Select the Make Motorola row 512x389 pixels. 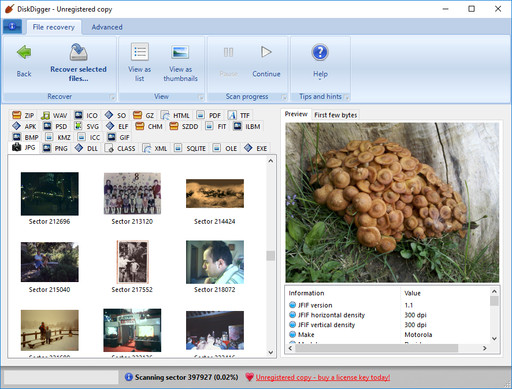[389, 334]
